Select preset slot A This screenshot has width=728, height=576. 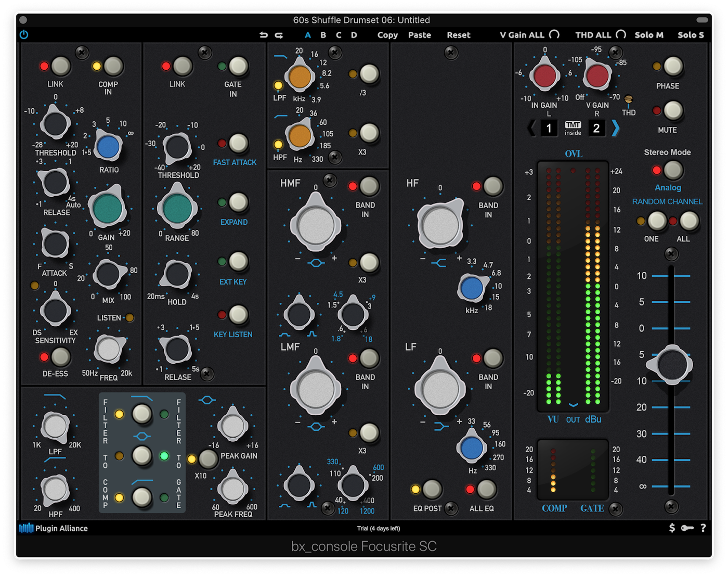coord(308,35)
